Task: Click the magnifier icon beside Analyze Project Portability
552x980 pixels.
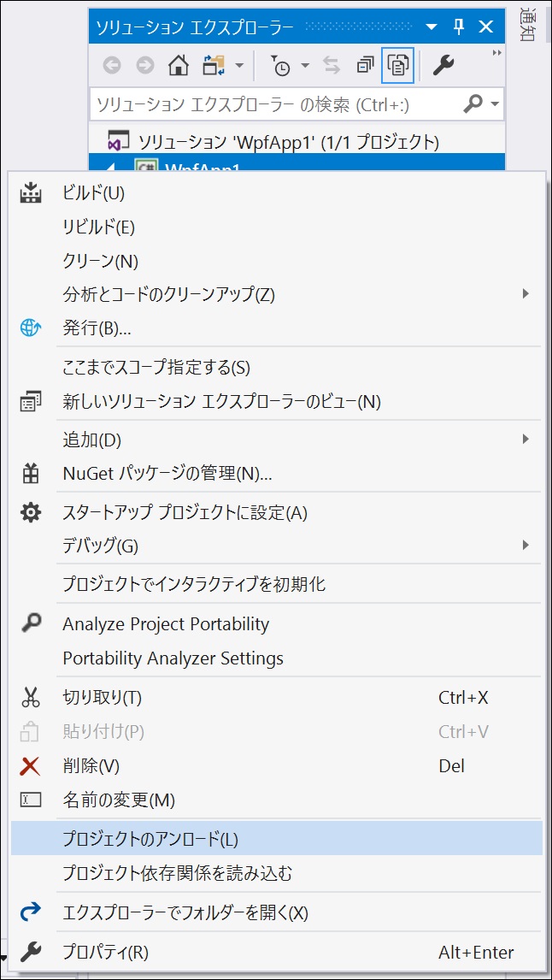Action: point(31,623)
